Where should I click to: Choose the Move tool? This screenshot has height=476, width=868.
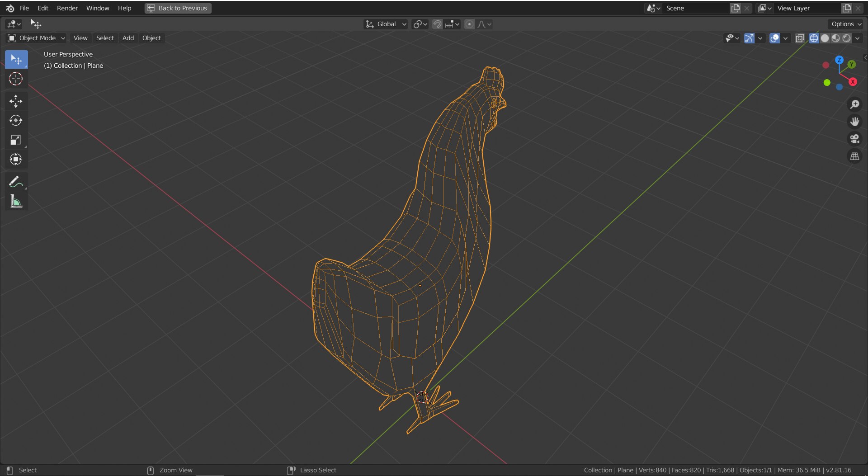(x=16, y=101)
